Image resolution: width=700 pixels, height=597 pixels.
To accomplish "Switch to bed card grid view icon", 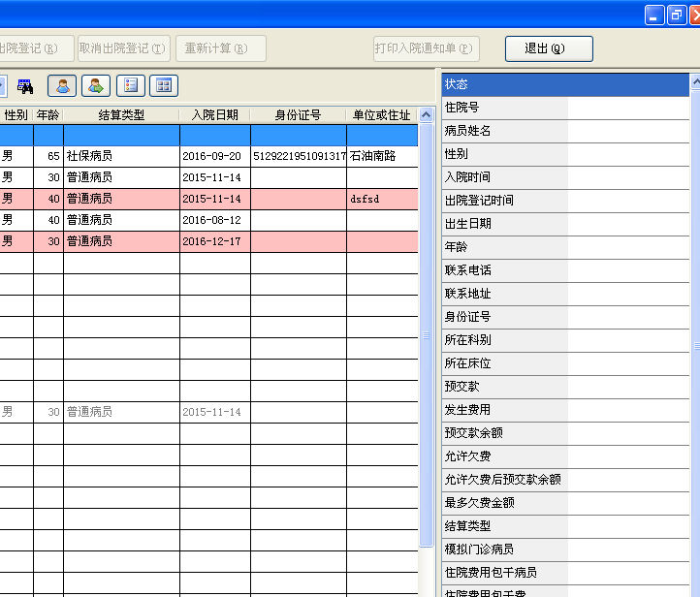I will coord(164,85).
